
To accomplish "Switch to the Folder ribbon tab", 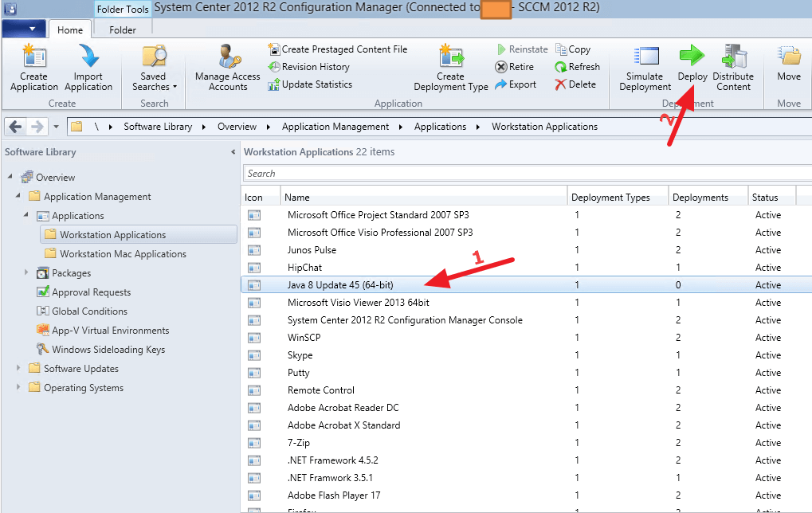I will [x=123, y=30].
